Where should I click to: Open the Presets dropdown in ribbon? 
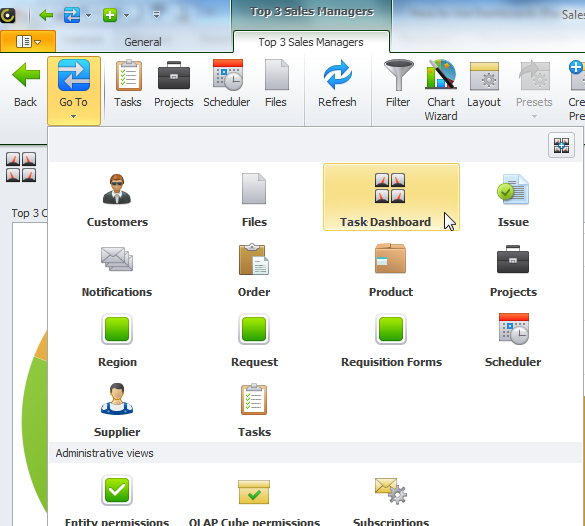coord(534,90)
